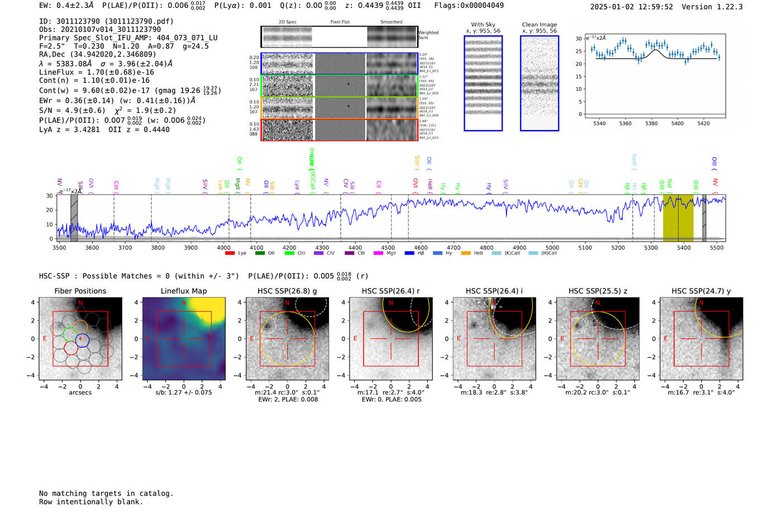The image size is (782, 532).
Task: Click the "Row intentionally blank." text
Action: click(x=91, y=502)
